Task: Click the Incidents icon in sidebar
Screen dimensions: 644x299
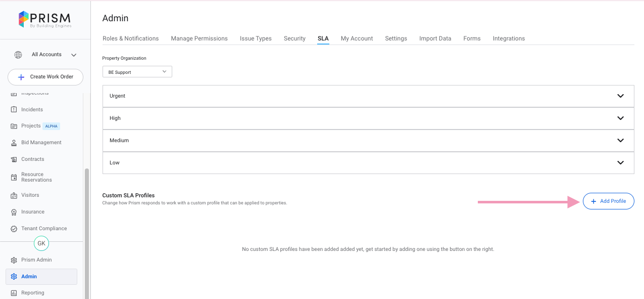Action: click(x=14, y=110)
